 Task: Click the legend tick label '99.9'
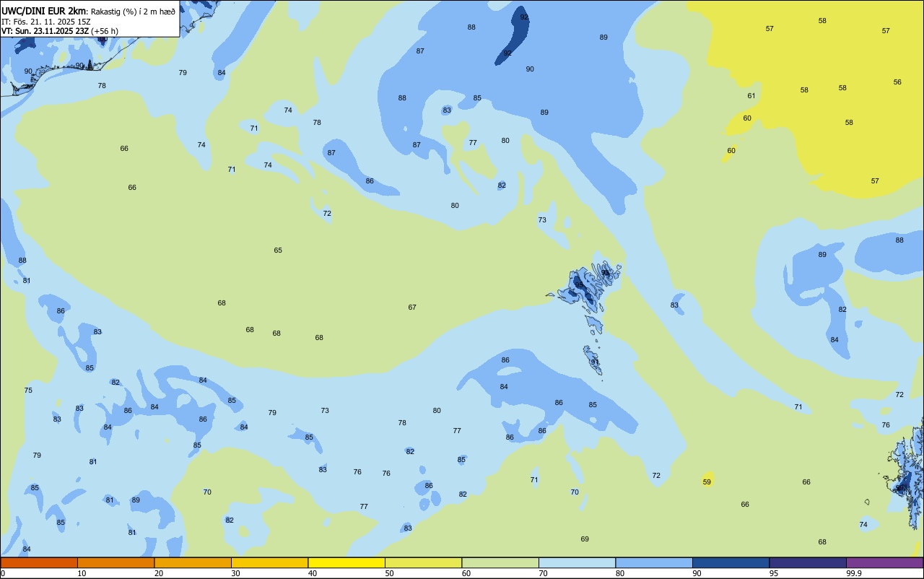pos(854,573)
